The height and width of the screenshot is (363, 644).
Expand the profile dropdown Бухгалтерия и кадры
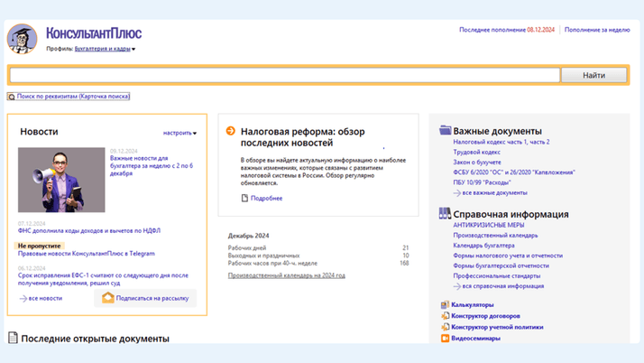[x=105, y=49]
